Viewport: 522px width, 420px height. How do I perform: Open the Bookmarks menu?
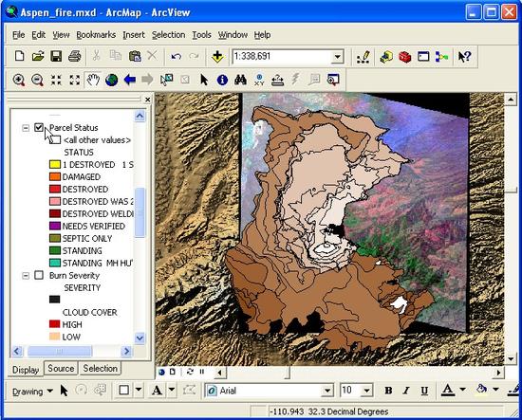click(96, 35)
